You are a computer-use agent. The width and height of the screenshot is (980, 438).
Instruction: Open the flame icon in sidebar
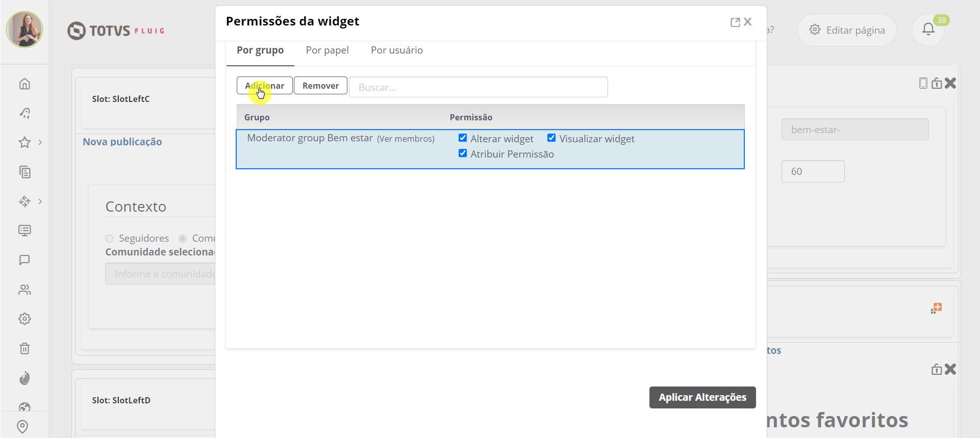[24, 378]
